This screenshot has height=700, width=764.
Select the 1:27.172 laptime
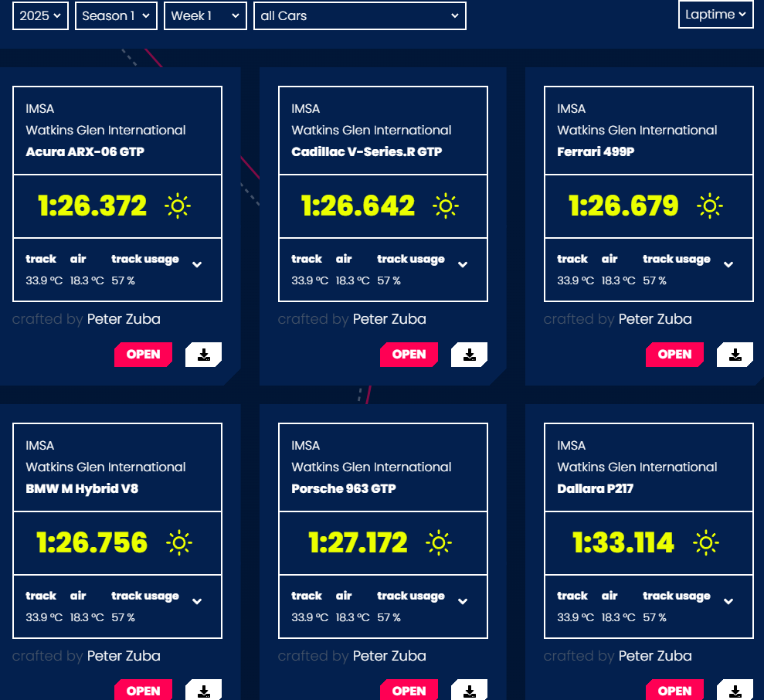[358, 542]
